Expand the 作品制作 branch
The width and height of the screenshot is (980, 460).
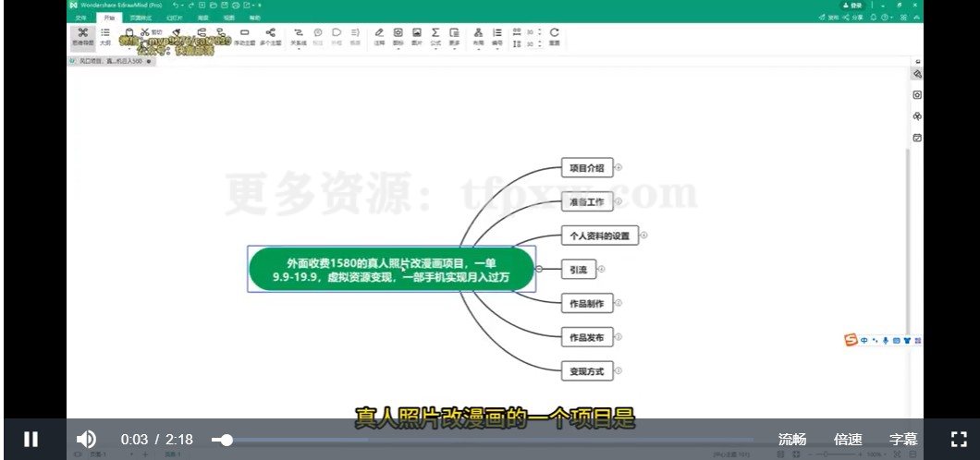click(x=619, y=303)
